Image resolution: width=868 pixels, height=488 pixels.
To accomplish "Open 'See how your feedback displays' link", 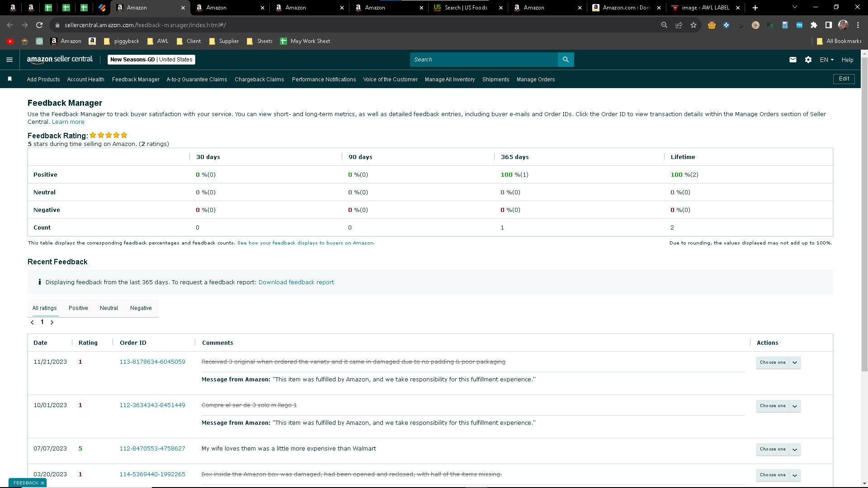I will pos(306,243).
